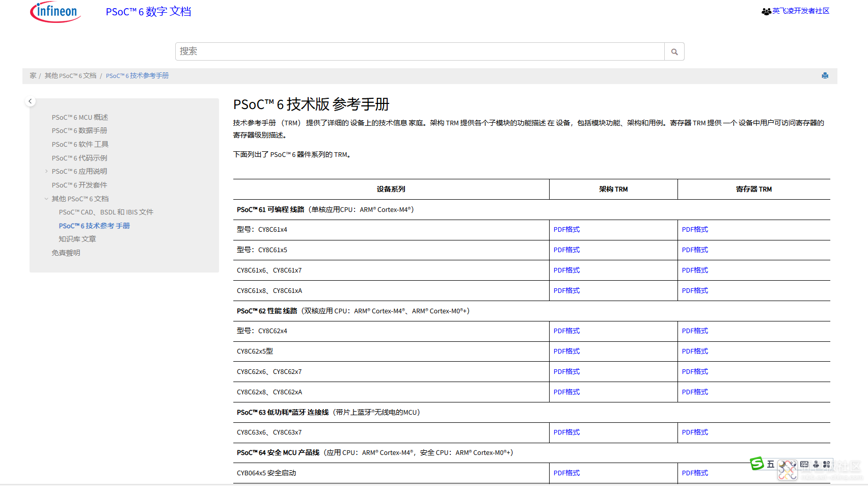Select 其他 PSoC 6 文档 in sidebar
868x486 pixels.
80,199
